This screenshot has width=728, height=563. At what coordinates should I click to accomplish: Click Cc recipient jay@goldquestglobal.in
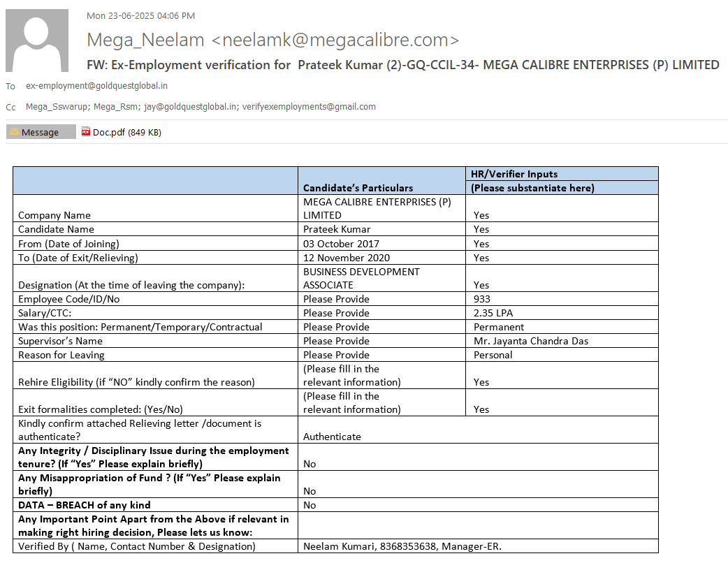[190, 107]
